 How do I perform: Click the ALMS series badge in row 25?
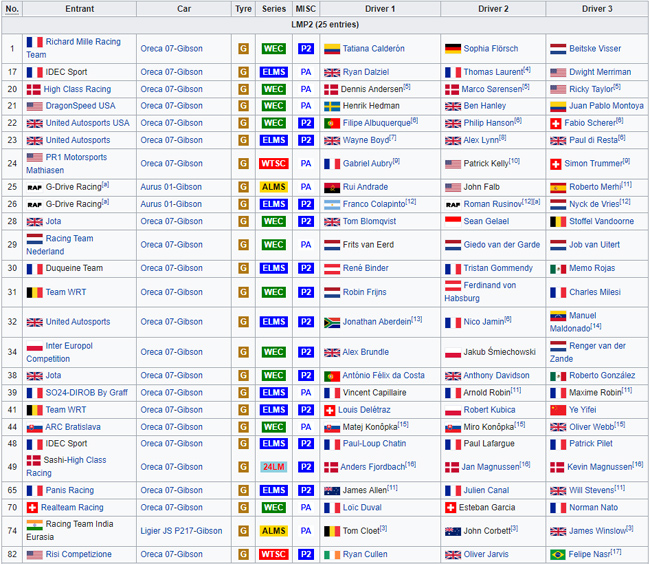pos(274,187)
